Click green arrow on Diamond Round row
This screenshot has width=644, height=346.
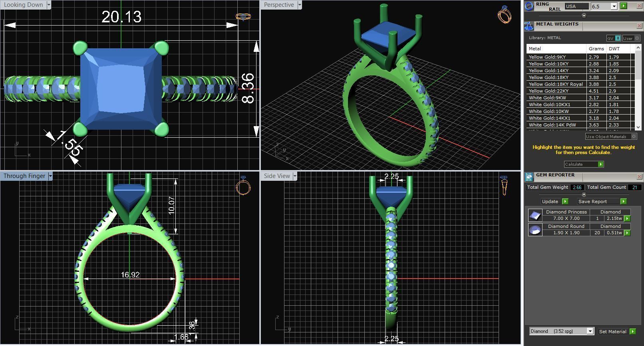[627, 233]
